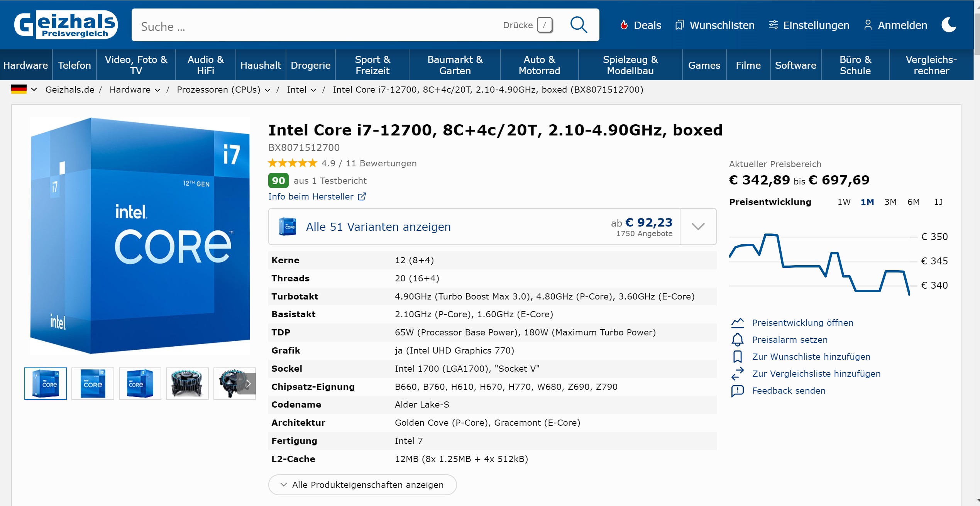Select the CPU cooler thumbnail image
Viewport: 980px width, 506px height.
tap(187, 383)
